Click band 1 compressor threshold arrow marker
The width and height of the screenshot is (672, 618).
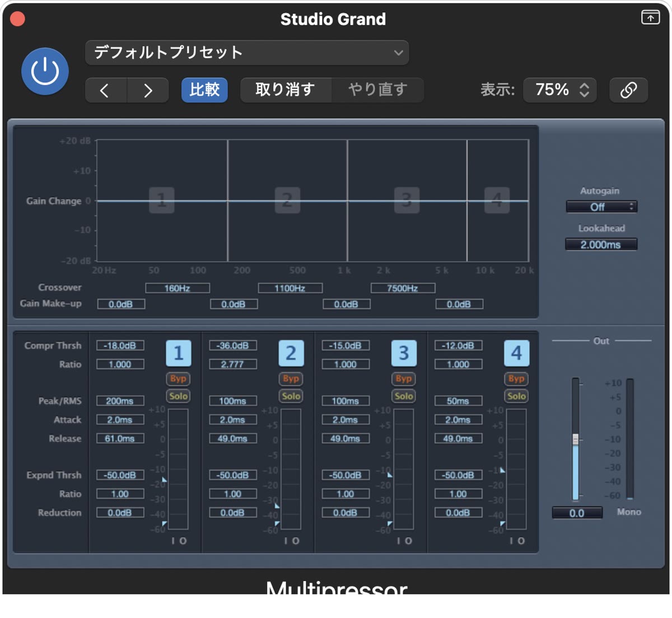pos(164,480)
